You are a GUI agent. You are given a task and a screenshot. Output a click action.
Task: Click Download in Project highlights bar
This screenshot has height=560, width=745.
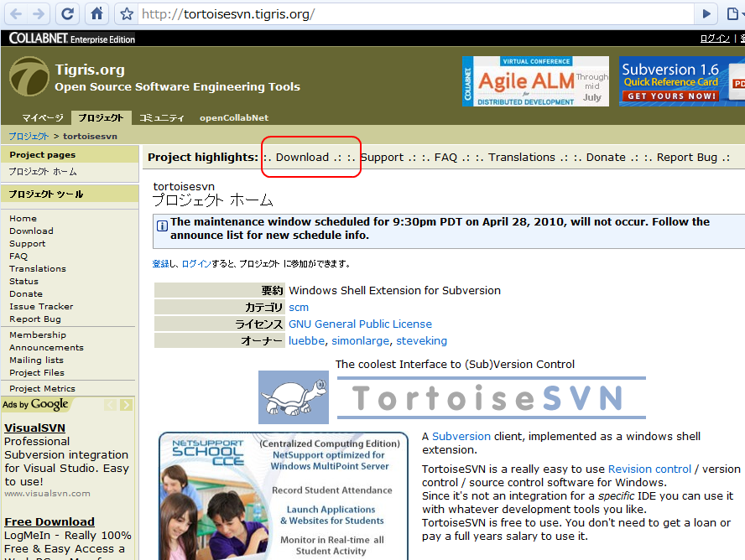[x=302, y=157]
